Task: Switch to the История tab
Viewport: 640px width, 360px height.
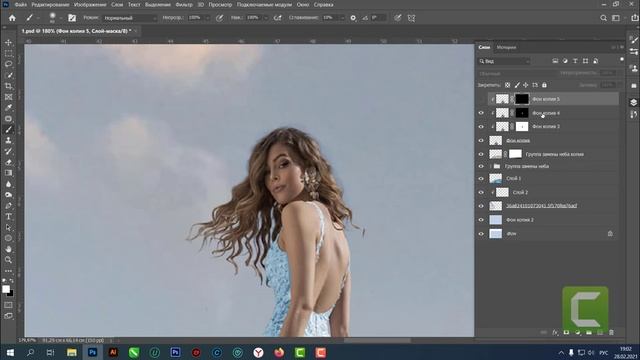Action: (x=506, y=47)
